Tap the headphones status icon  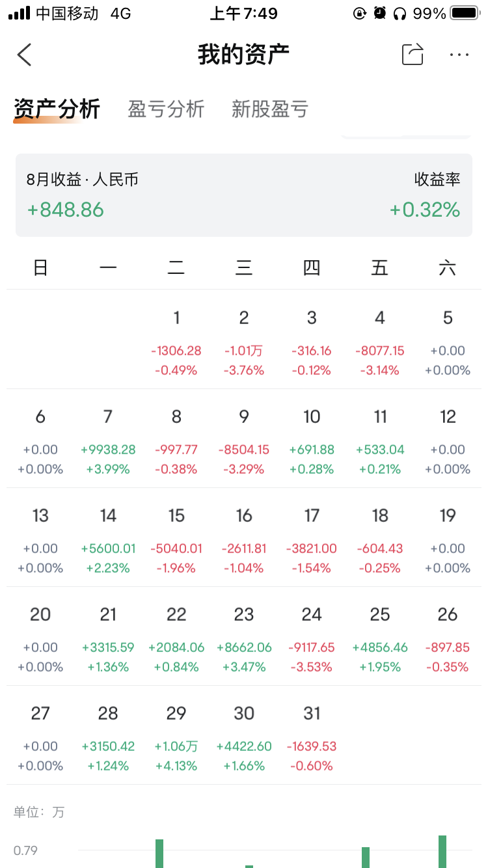(x=400, y=13)
